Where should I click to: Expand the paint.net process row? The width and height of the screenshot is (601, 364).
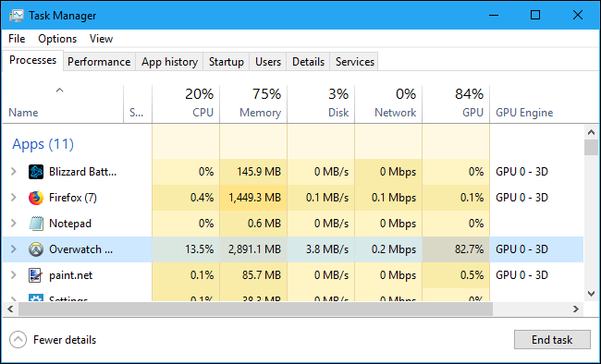14,275
